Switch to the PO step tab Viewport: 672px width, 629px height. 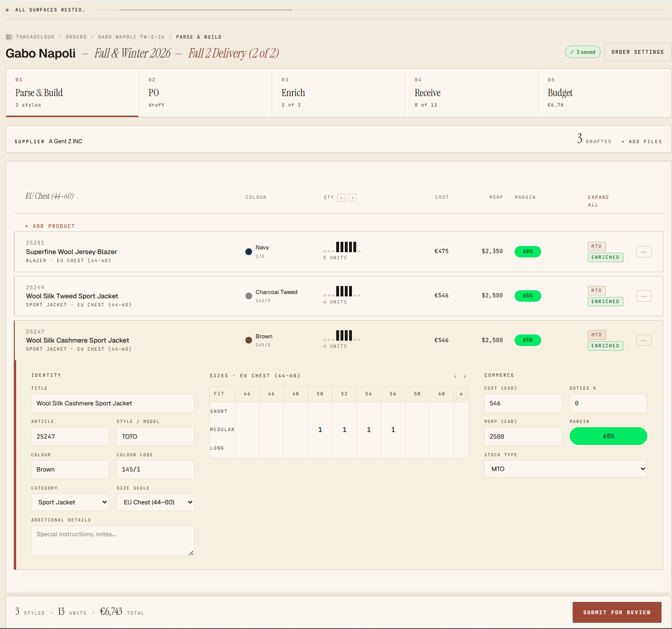coord(205,93)
